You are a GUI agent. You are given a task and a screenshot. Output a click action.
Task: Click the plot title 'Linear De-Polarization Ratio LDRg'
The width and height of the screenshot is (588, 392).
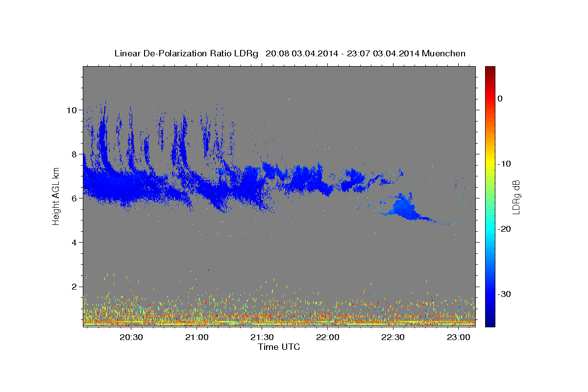coord(186,53)
